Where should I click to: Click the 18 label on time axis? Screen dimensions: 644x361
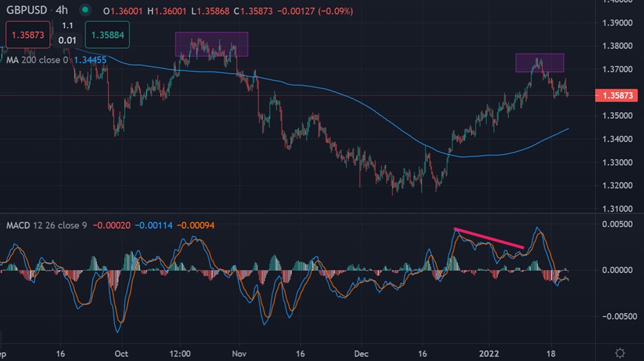point(550,353)
